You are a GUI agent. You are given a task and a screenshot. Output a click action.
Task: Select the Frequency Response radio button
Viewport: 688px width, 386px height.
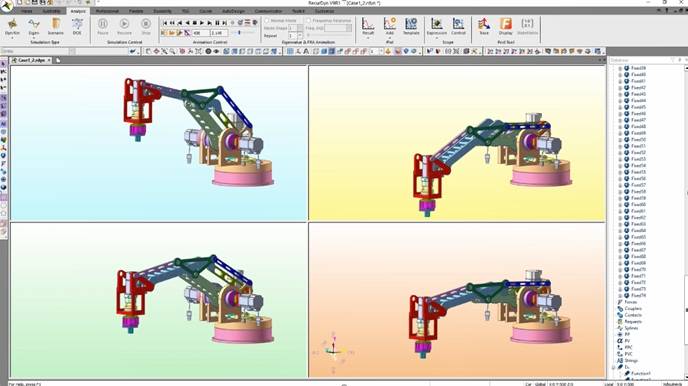point(308,21)
